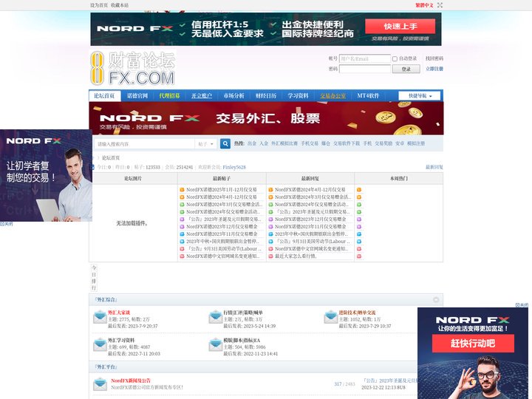Open the NordFX新闻及公告 forum envelope icon

[x=100, y=383]
